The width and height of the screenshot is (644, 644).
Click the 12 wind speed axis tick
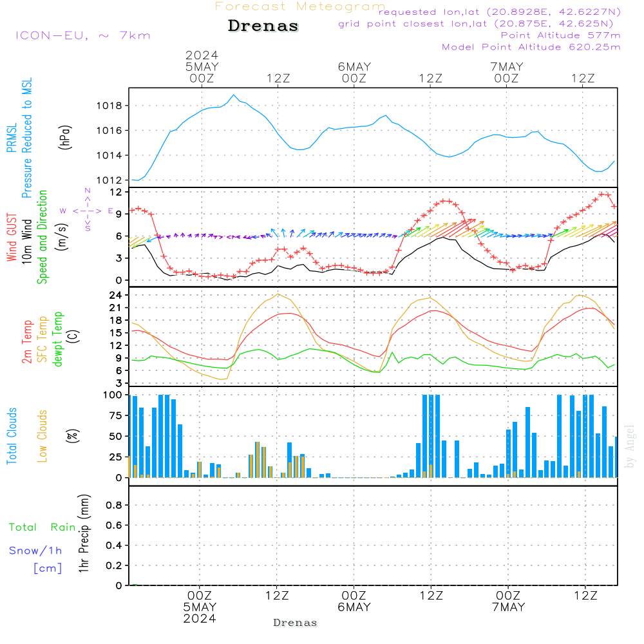(115, 192)
